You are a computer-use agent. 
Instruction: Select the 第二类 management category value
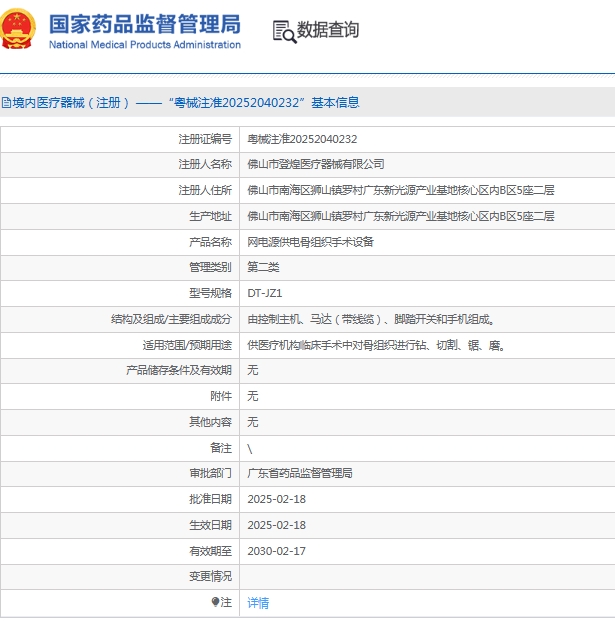[x=263, y=267]
